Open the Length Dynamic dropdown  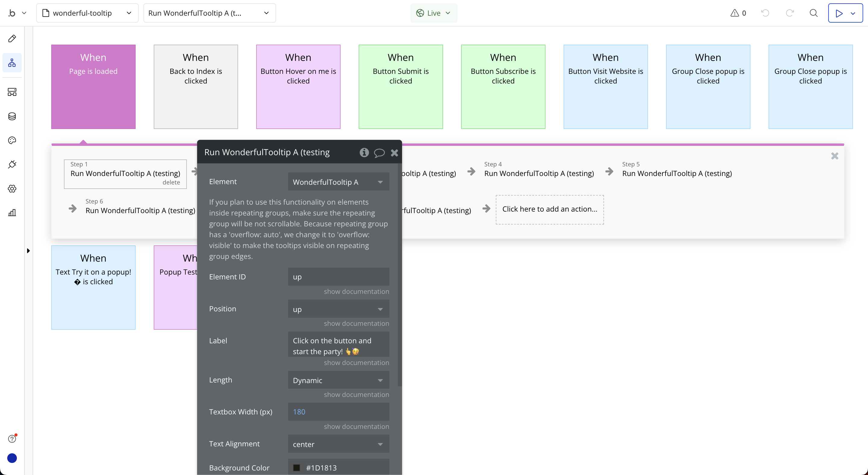[x=338, y=380]
